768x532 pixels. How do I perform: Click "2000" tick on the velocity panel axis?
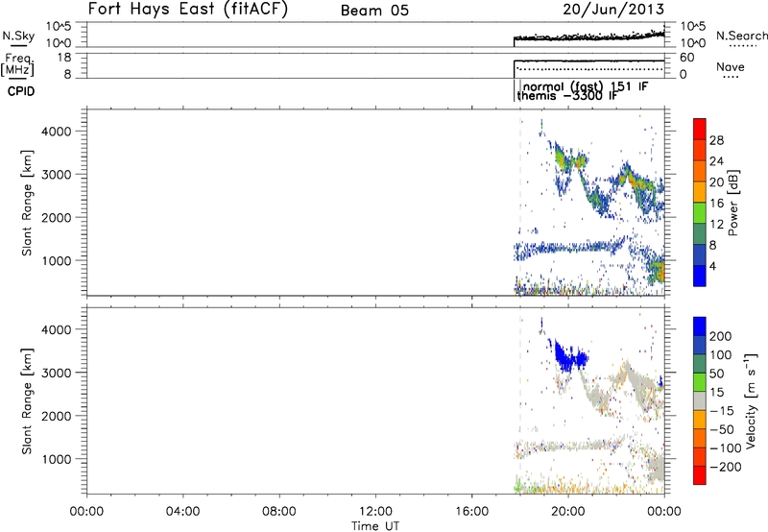[56, 416]
